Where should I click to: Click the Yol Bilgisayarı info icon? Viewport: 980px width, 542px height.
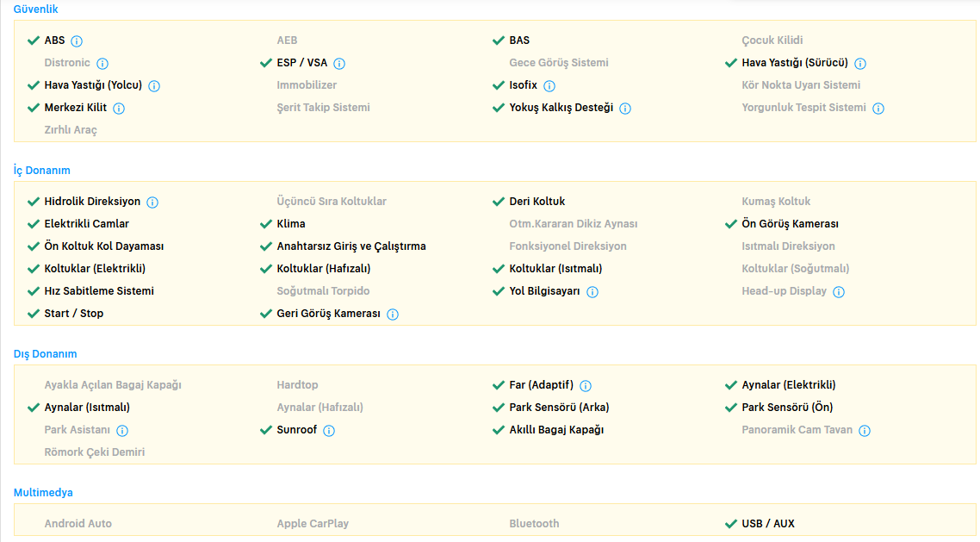[x=592, y=293]
